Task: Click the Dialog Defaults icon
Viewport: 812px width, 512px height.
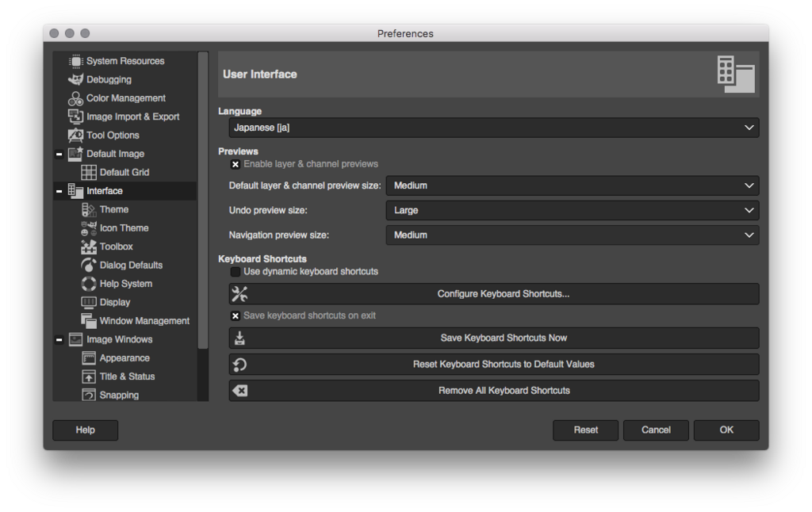Action: (x=89, y=265)
